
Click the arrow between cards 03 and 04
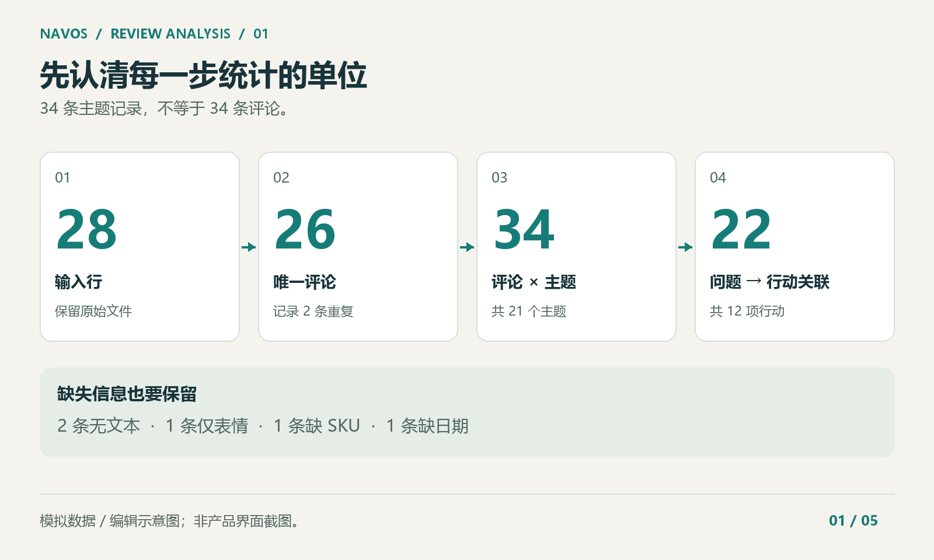pos(685,247)
